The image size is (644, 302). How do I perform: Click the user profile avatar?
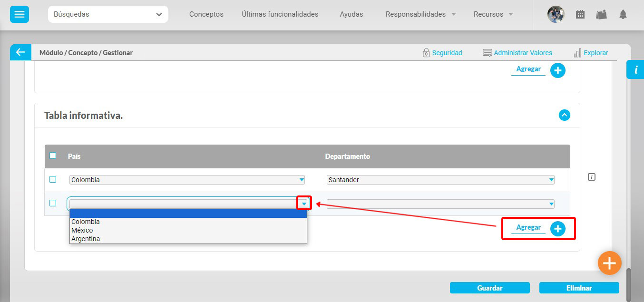click(x=556, y=14)
